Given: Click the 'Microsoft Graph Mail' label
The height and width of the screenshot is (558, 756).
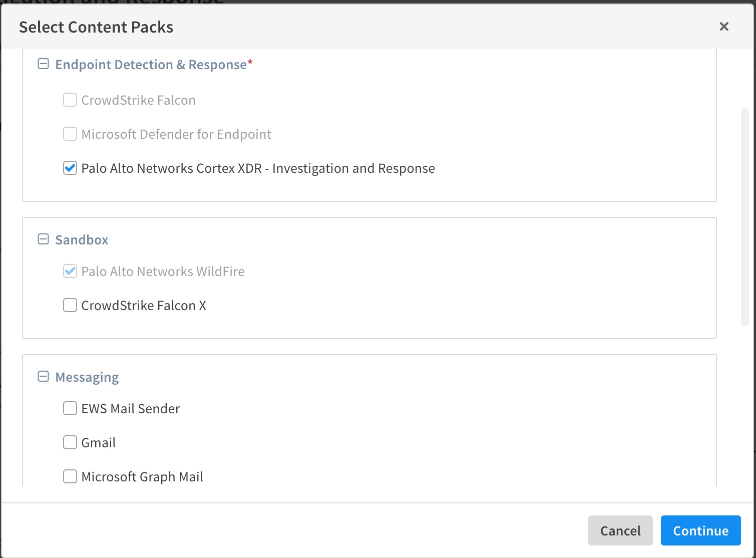Looking at the screenshot, I should click(x=142, y=477).
